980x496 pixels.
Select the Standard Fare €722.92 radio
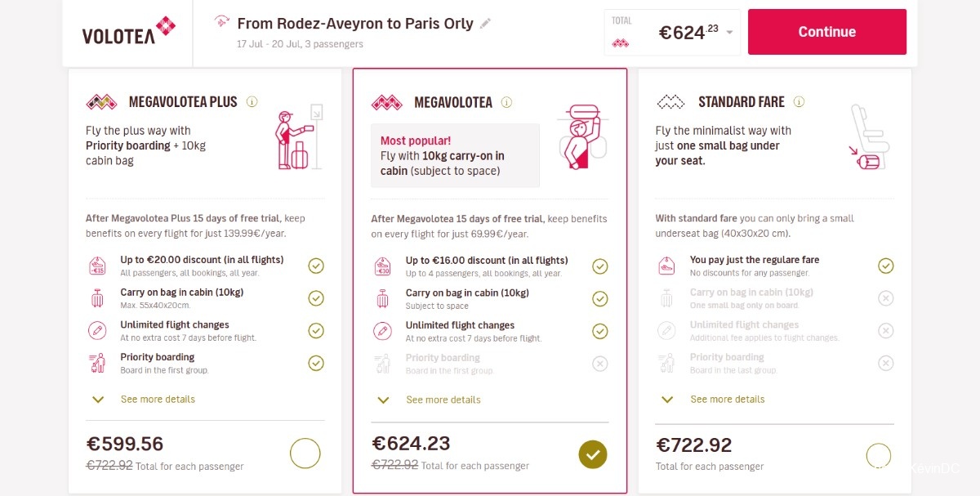879,455
